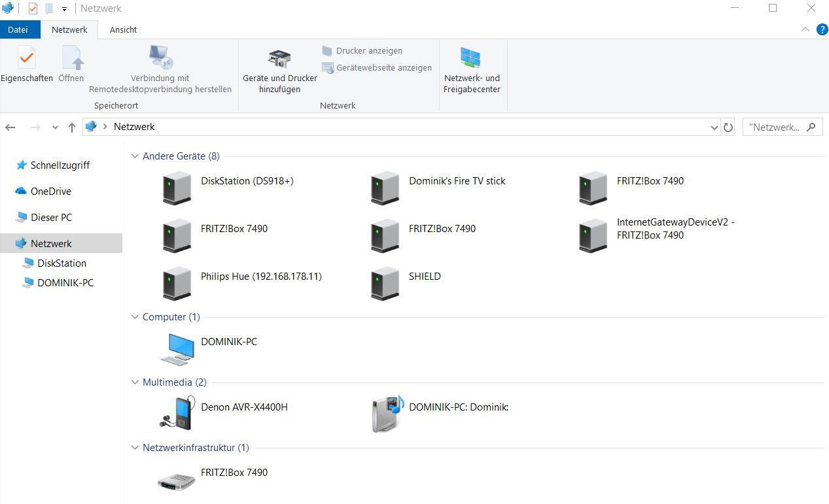Image resolution: width=829 pixels, height=504 pixels.
Task: Select DOMINIK-PC: Dominik media server icon
Action: [387, 414]
